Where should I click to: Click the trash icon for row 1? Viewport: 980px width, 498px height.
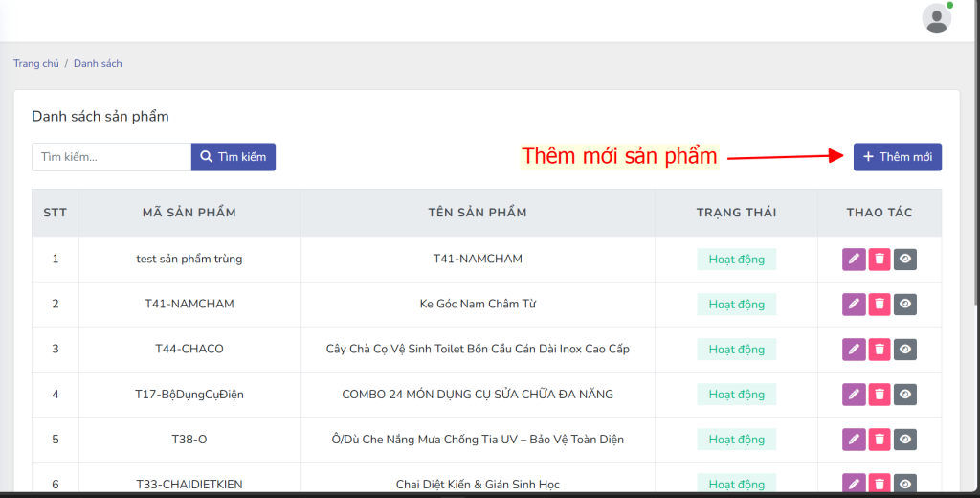pos(880,259)
